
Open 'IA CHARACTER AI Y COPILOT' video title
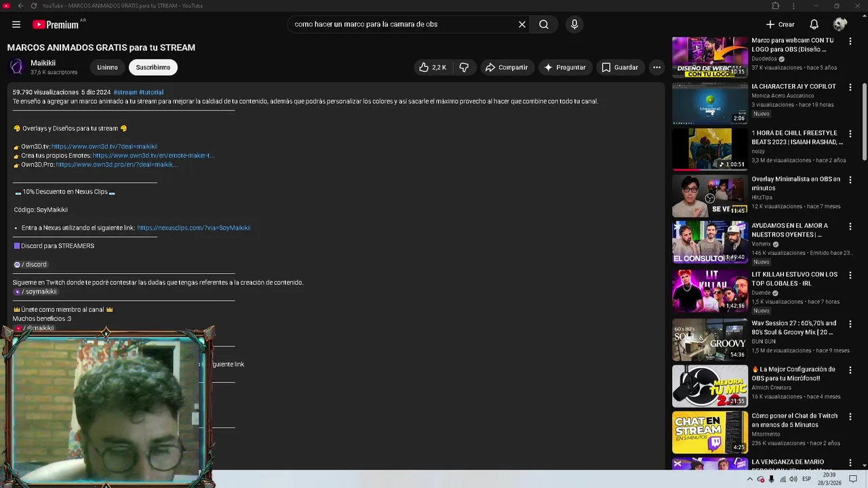[x=793, y=87]
